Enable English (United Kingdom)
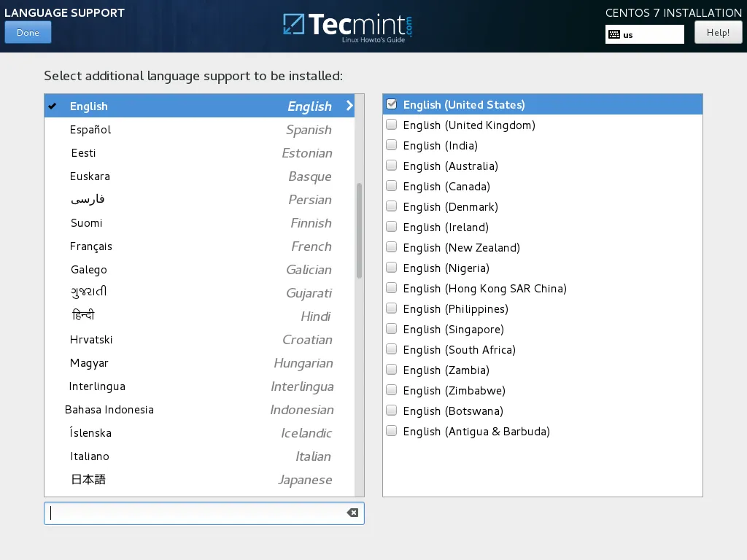Viewport: 747px width, 560px height. (391, 124)
